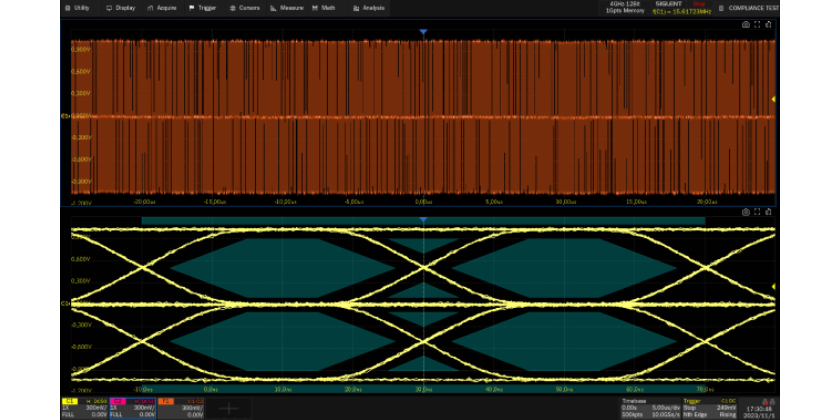Toggle channel C2 pink label

click(x=119, y=400)
